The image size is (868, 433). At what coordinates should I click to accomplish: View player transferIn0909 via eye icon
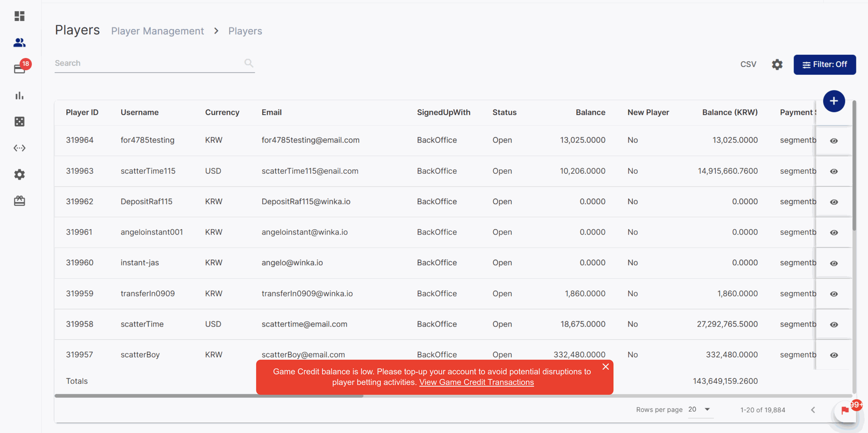834,294
